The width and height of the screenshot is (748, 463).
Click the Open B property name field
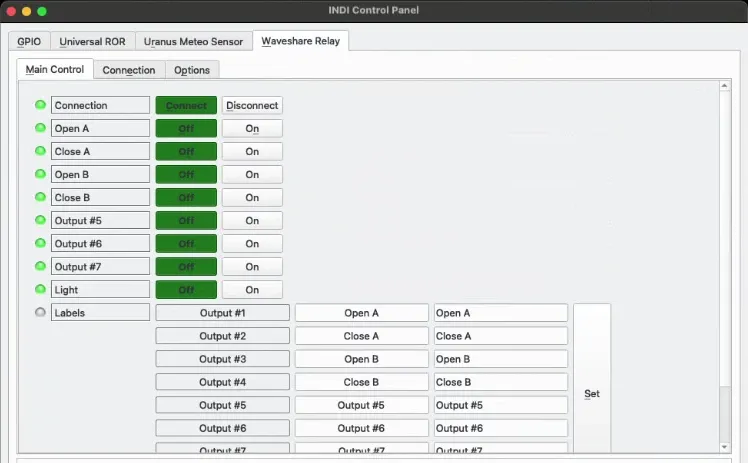click(100, 175)
